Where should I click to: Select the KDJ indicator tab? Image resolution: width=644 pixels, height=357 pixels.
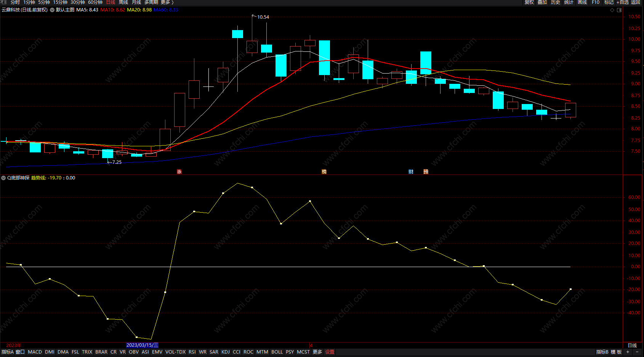[226, 352]
